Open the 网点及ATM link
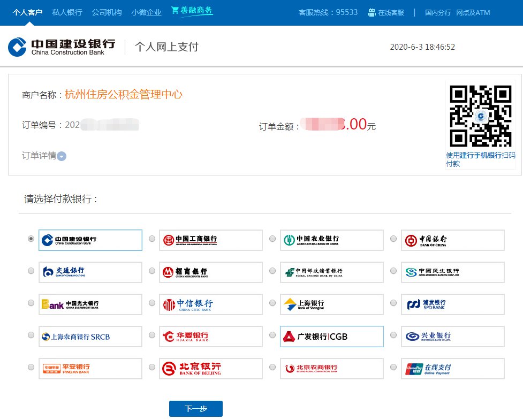Image resolution: width=523 pixels, height=420 pixels. [x=473, y=13]
